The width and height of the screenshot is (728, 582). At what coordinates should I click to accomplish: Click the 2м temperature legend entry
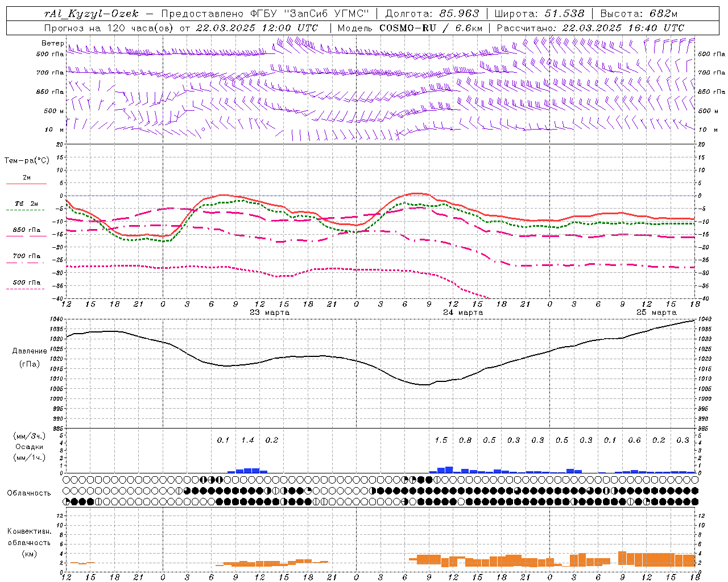point(27,178)
